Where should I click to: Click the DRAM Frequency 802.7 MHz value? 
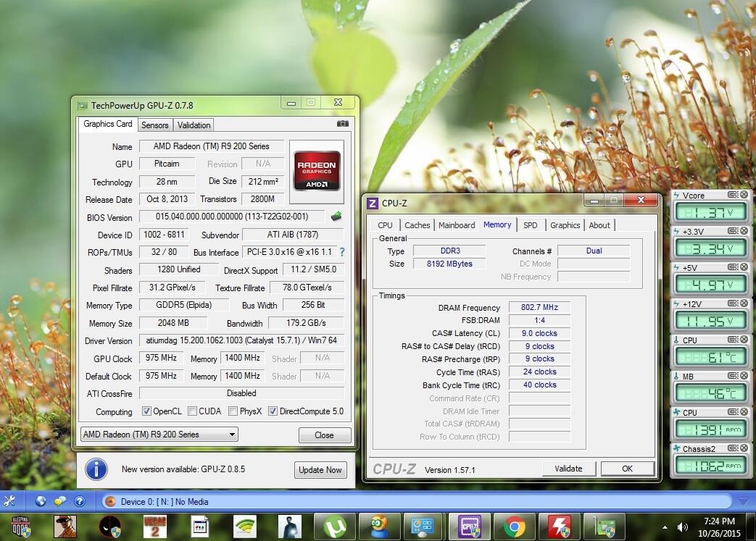pos(539,307)
